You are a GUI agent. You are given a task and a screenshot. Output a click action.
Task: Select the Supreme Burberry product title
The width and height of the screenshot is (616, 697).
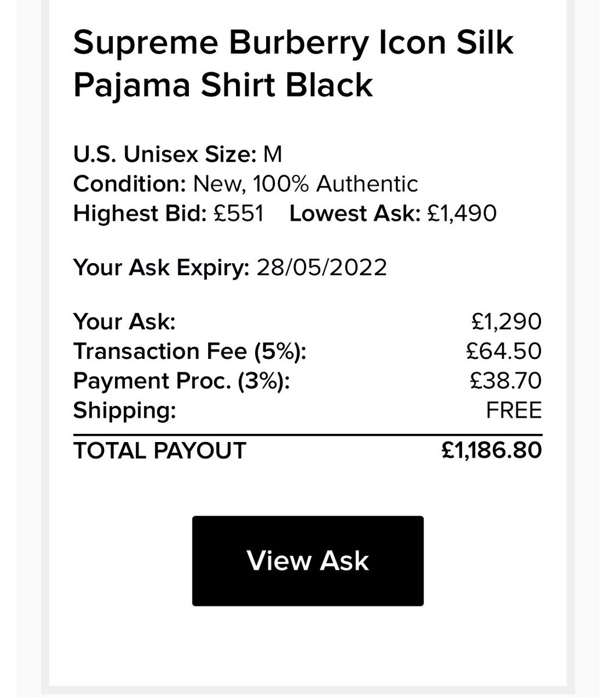coord(293,63)
